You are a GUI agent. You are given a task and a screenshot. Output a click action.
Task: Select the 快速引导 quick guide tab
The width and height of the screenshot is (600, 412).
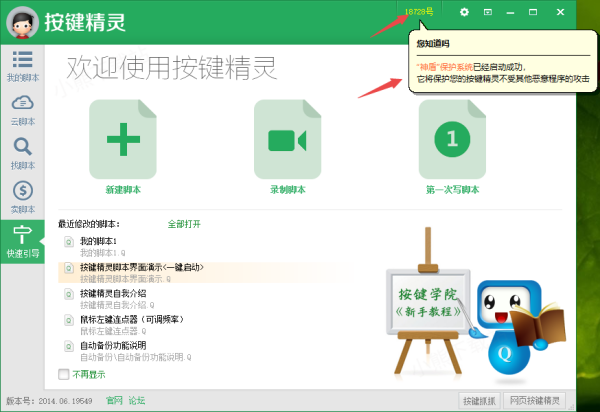[23, 242]
